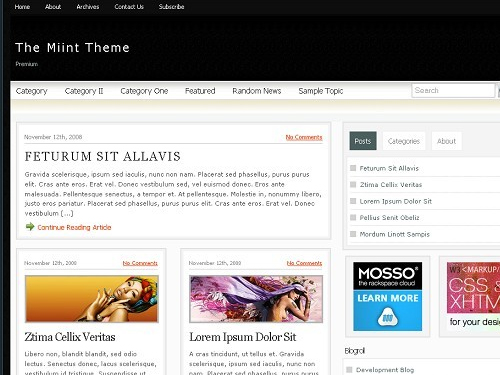Image resolution: width=500 pixels, height=375 pixels.
Task: Click the Premium tagline under site title
Action: click(27, 64)
